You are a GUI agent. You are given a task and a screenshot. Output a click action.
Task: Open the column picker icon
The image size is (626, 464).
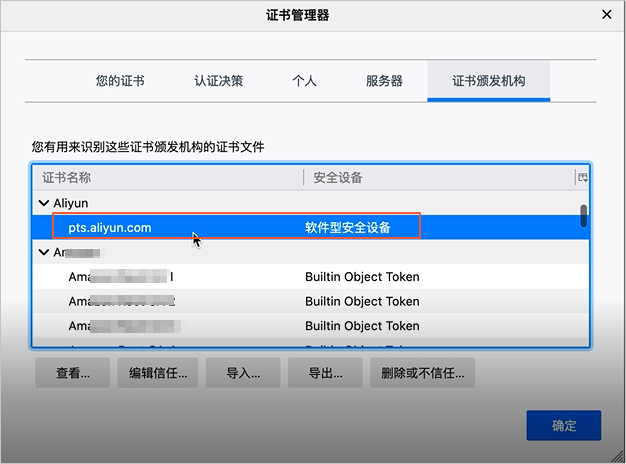point(582,178)
